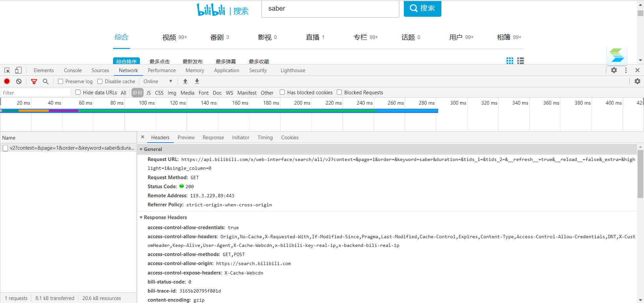This screenshot has height=303, width=644.
Task: Check Has blocked cookies
Action: [x=282, y=92]
